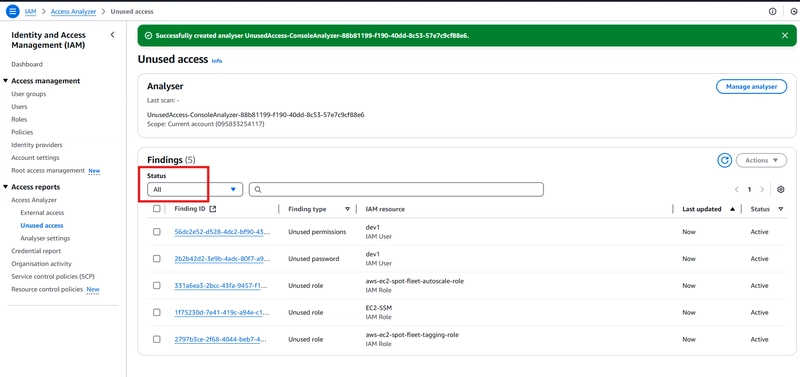
Task: Select the dev1 Unused password finding checkbox
Action: (x=157, y=259)
